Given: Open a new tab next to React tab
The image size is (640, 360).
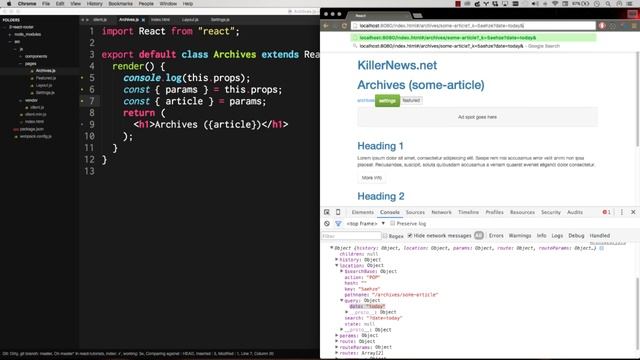Looking at the screenshot, I should [417, 16].
